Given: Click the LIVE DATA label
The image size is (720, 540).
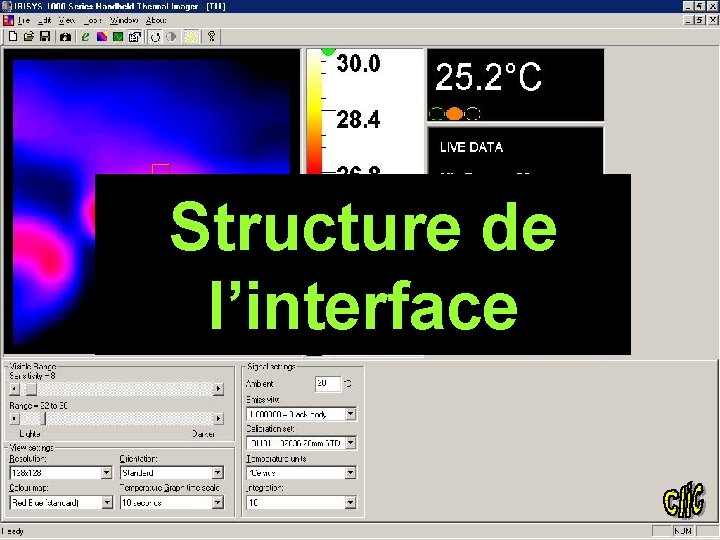Looking at the screenshot, I should (x=471, y=147).
